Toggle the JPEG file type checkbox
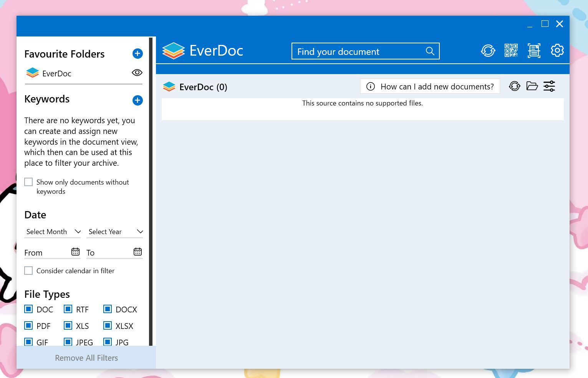This screenshot has width=588, height=378. pos(68,342)
